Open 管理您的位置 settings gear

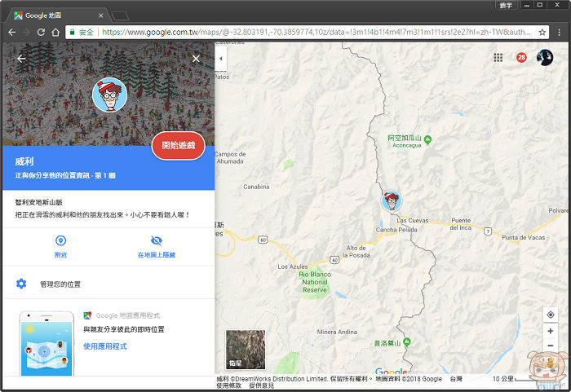(21, 284)
